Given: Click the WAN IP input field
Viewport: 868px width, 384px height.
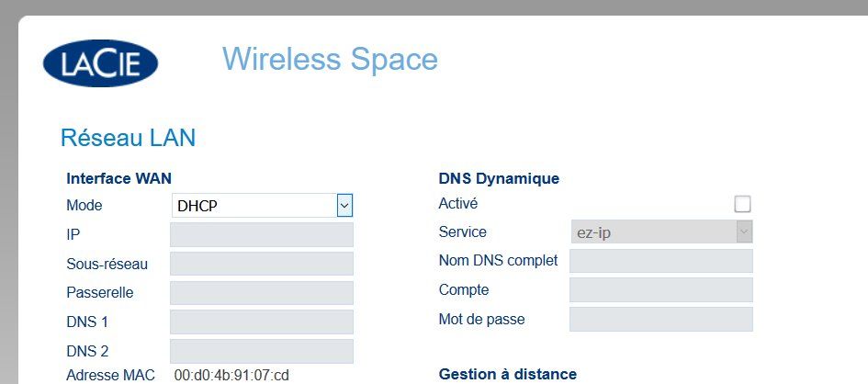Looking at the screenshot, I should click(262, 235).
